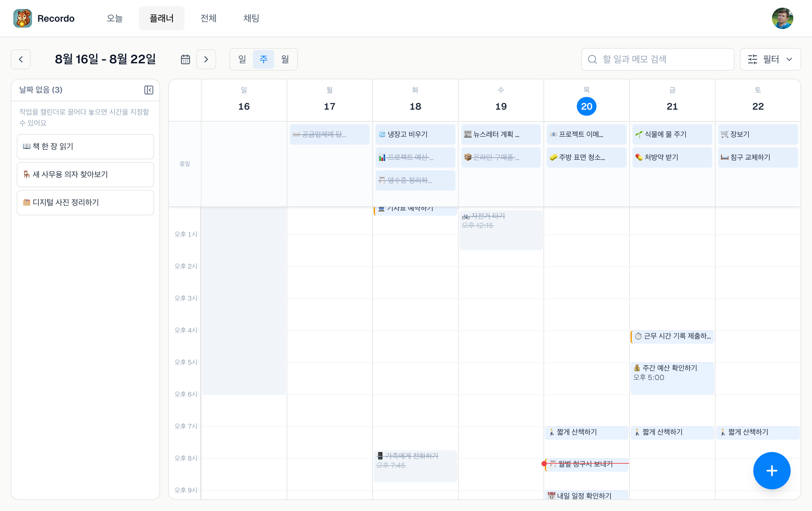812x511 pixels.
Task: Click the current time red marker
Action: pyautogui.click(x=544, y=464)
